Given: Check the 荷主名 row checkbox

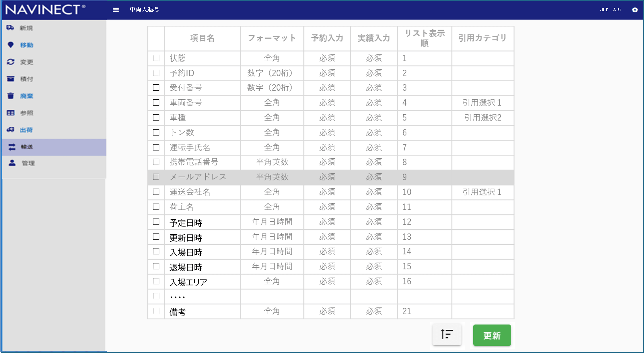Looking at the screenshot, I should [156, 207].
